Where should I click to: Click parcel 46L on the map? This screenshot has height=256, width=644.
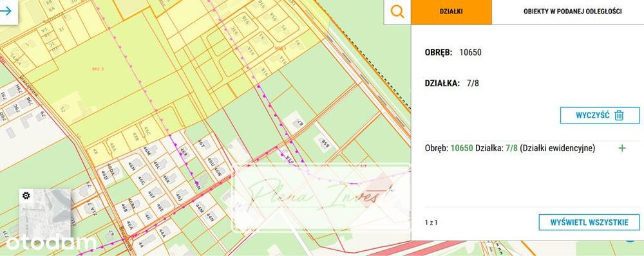point(156,165)
